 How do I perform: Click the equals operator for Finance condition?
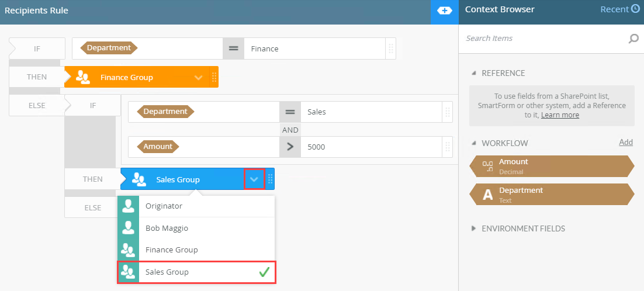click(x=233, y=49)
